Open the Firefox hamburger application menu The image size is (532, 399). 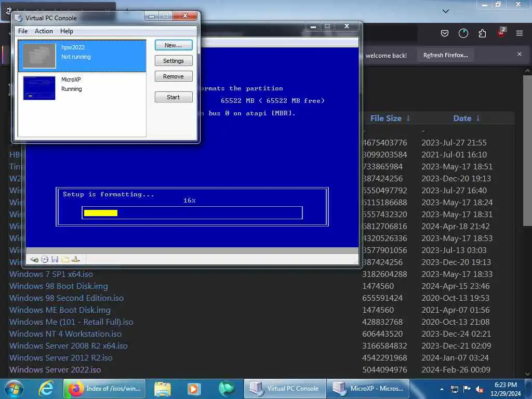(519, 33)
